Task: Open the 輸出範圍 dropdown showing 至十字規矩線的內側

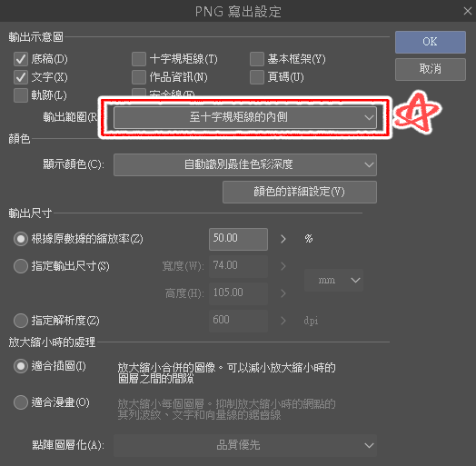Action: pos(245,117)
